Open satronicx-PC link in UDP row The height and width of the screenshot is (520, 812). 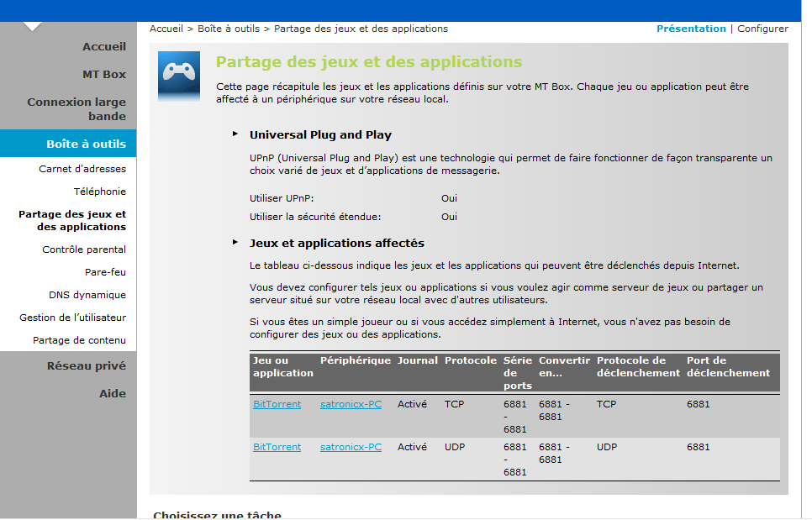tap(351, 447)
